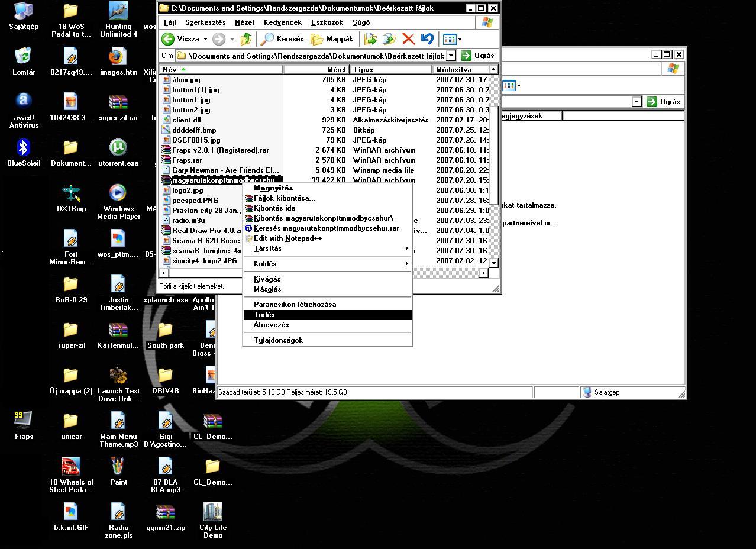This screenshot has height=549, width=756.
Task: Select Törlés in the context menu
Action: 264,315
